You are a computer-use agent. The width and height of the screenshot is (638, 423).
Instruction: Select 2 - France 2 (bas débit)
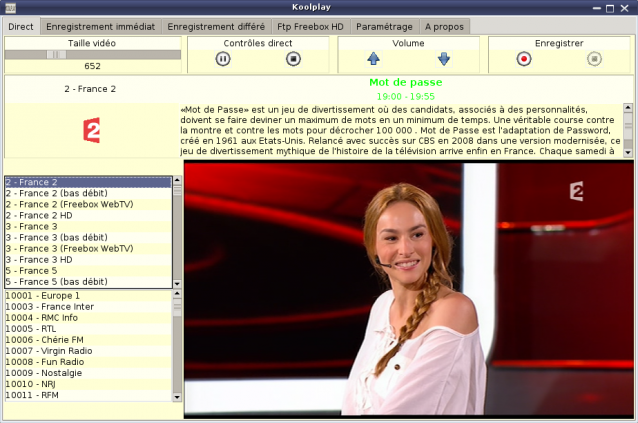(x=88, y=193)
